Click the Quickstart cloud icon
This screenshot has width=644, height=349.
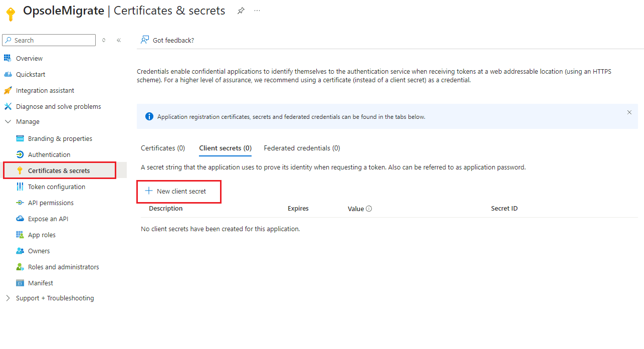pyautogui.click(x=8, y=74)
